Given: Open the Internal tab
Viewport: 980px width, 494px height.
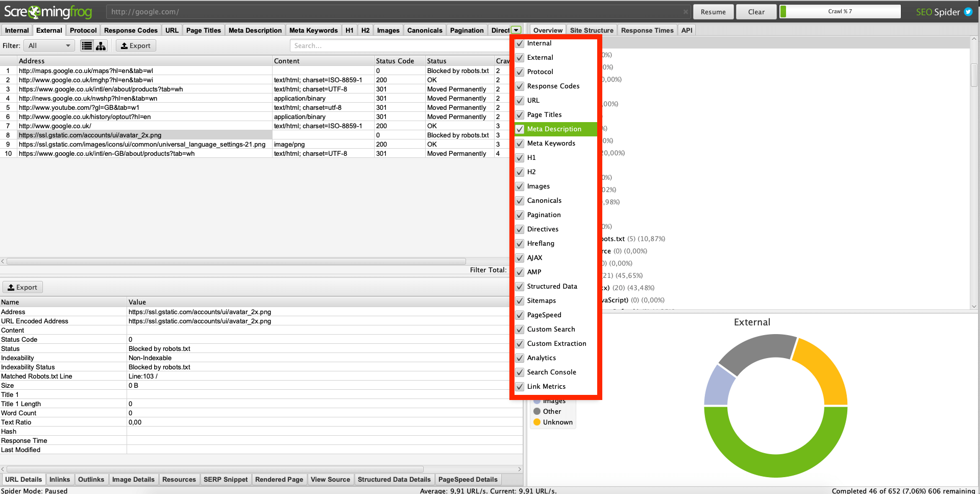Looking at the screenshot, I should (17, 30).
